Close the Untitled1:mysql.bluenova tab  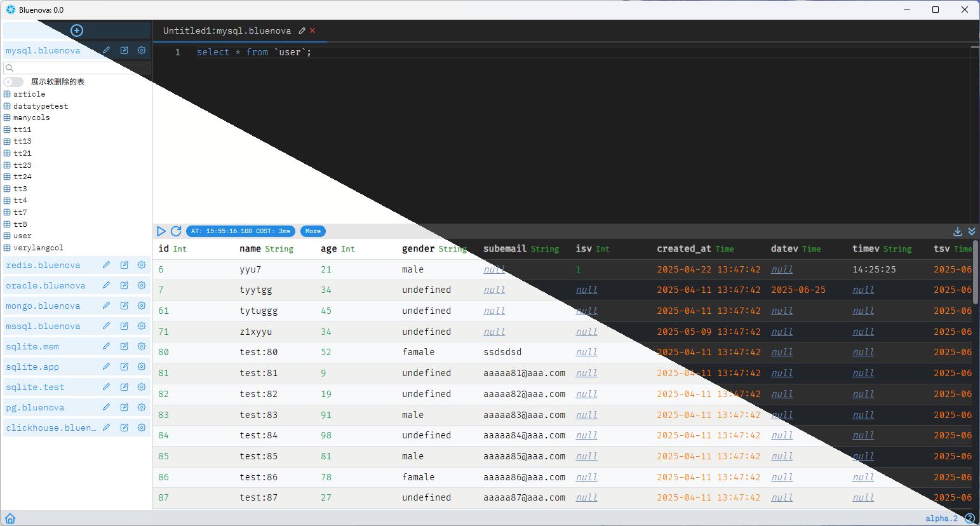pyautogui.click(x=312, y=30)
